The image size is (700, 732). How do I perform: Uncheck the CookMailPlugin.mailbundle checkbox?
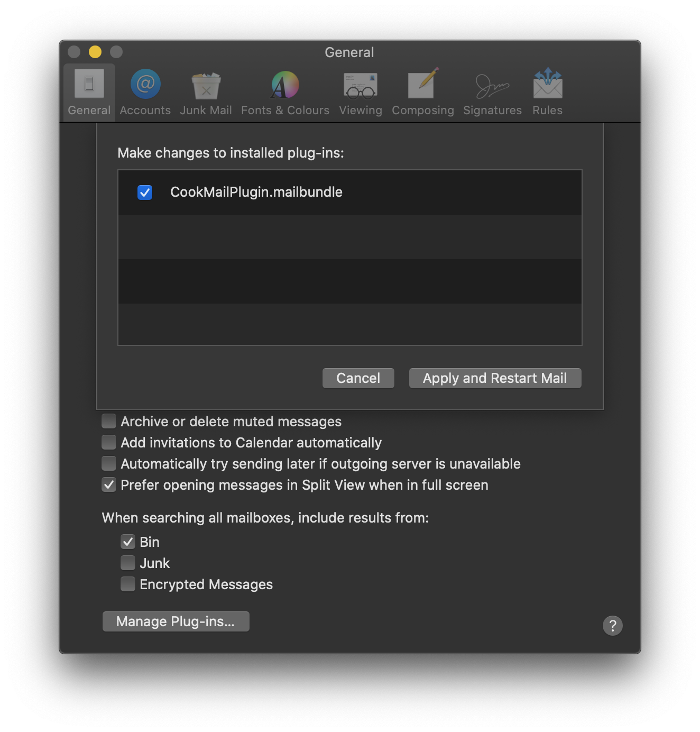145,193
